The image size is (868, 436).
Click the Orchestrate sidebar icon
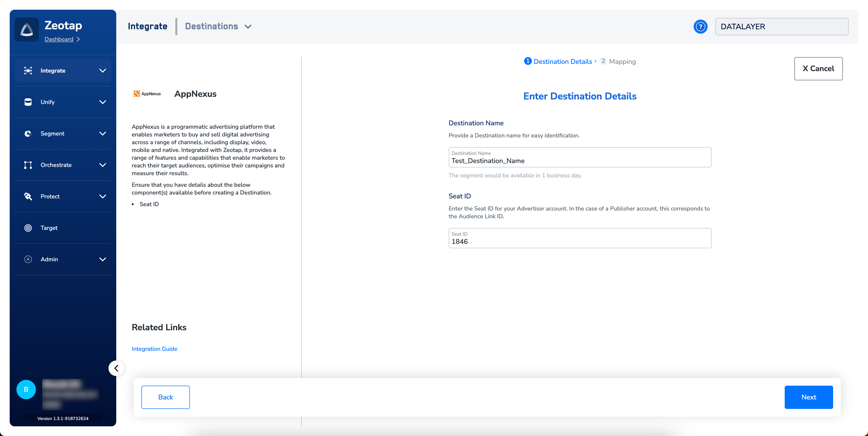coord(28,165)
